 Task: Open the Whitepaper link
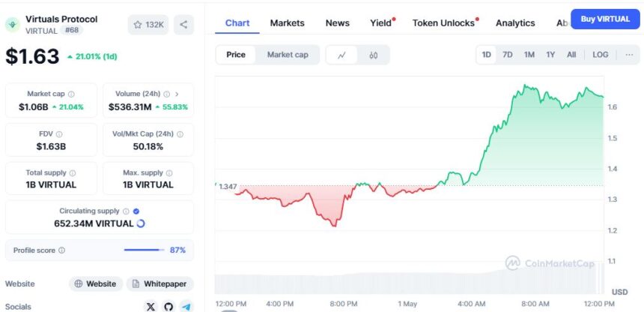point(160,284)
